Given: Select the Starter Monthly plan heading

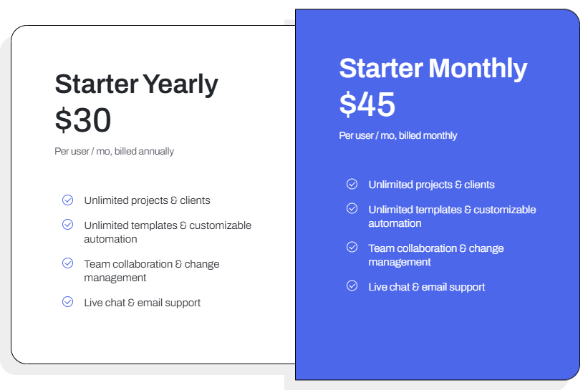Looking at the screenshot, I should click(433, 69).
